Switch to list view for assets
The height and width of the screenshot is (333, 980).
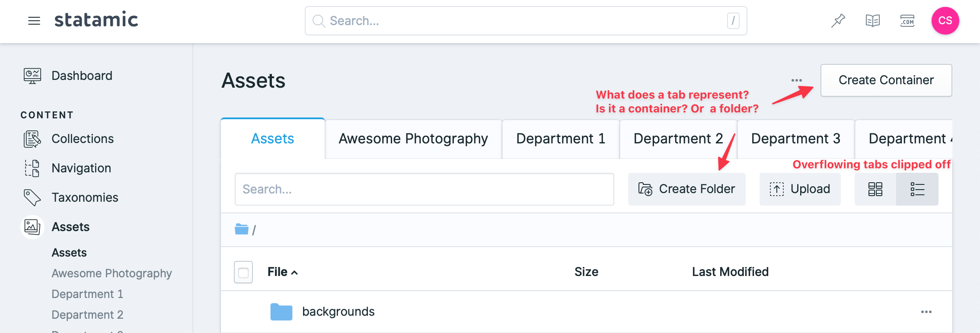(917, 189)
